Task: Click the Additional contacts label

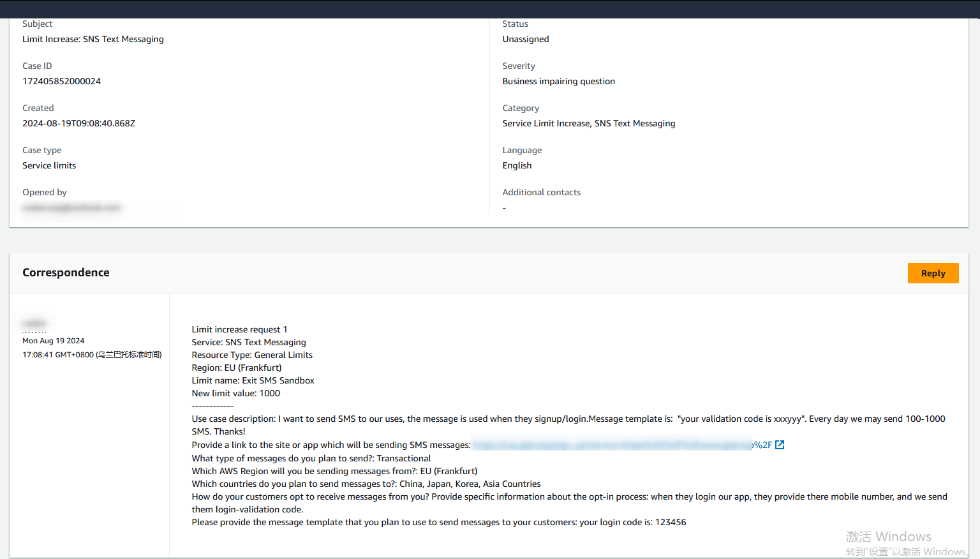Action: click(541, 192)
